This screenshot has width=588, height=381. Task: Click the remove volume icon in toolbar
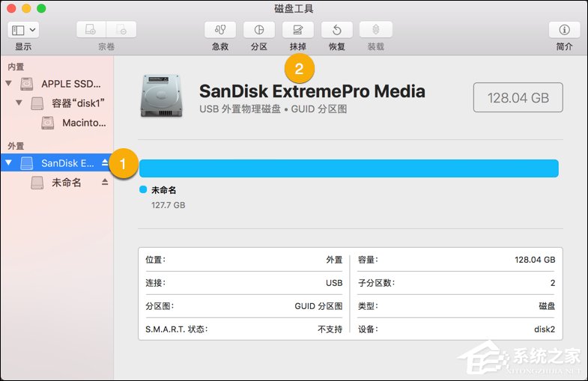pos(121,30)
